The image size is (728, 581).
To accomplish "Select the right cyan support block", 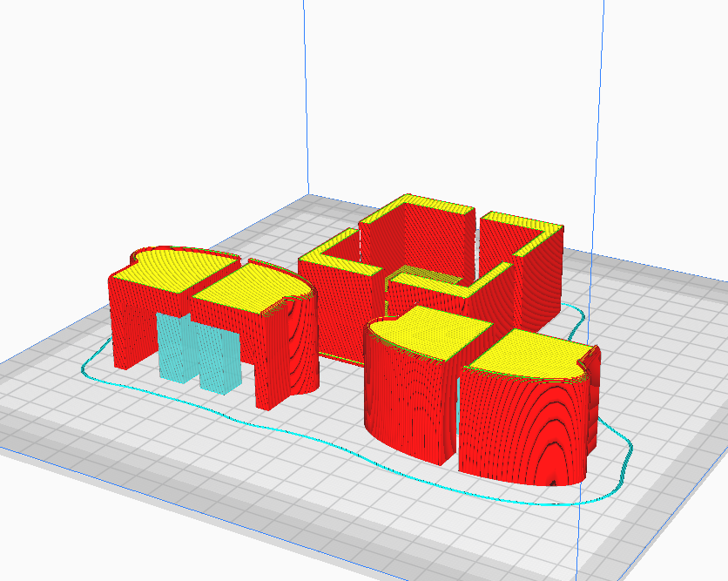I will [219, 359].
